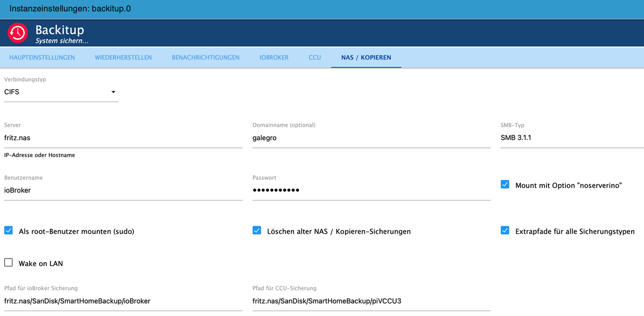Click the IP-Adresse oder Hostname hint text
The image size is (644, 316).
(x=40, y=155)
